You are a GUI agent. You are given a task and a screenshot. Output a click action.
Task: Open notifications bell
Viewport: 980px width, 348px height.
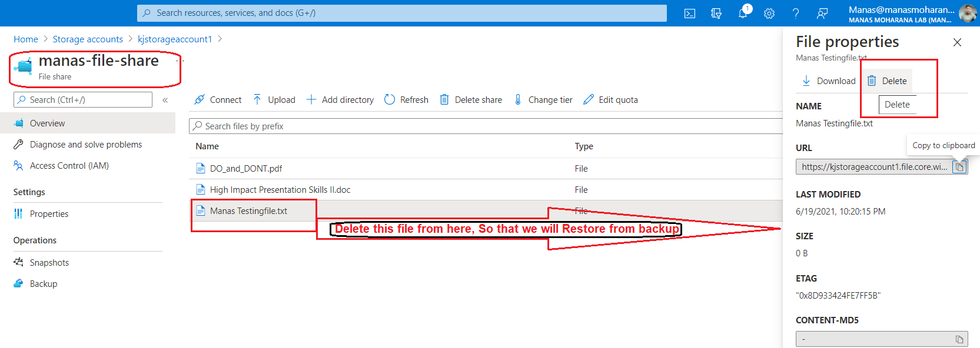743,14
